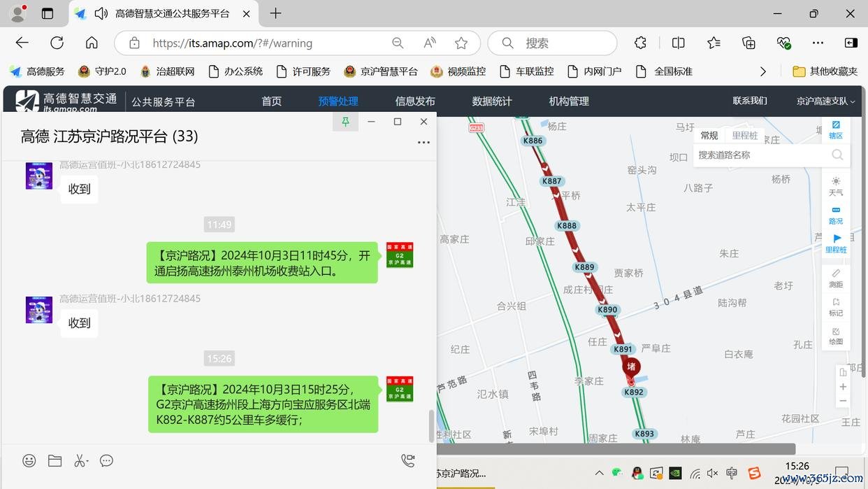This screenshot has height=489, width=868.
Task: Select the scissors screenshot tool in chat
Action: [x=80, y=460]
